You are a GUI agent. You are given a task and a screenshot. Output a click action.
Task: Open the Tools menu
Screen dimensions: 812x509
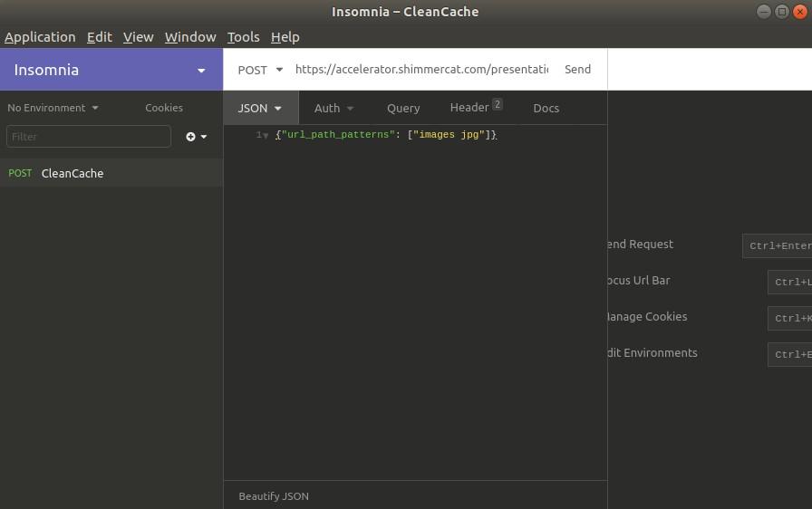(243, 37)
